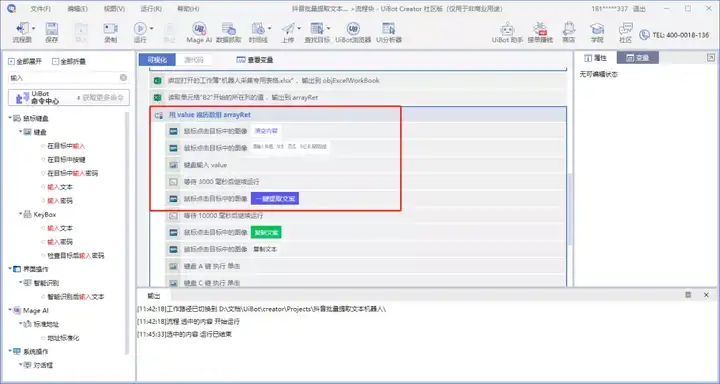This screenshot has width=720, height=384.
Task: Click the pin icon in the 输出 panel header
Action: [x=688, y=295]
